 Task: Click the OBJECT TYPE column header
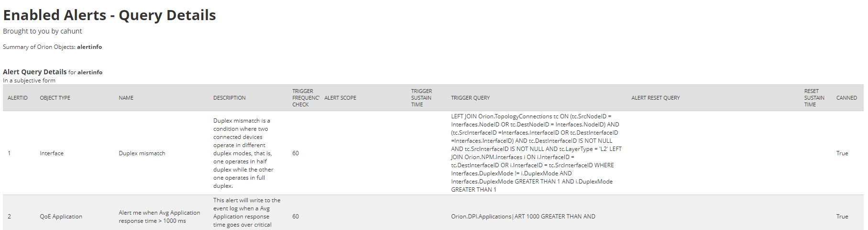point(55,98)
